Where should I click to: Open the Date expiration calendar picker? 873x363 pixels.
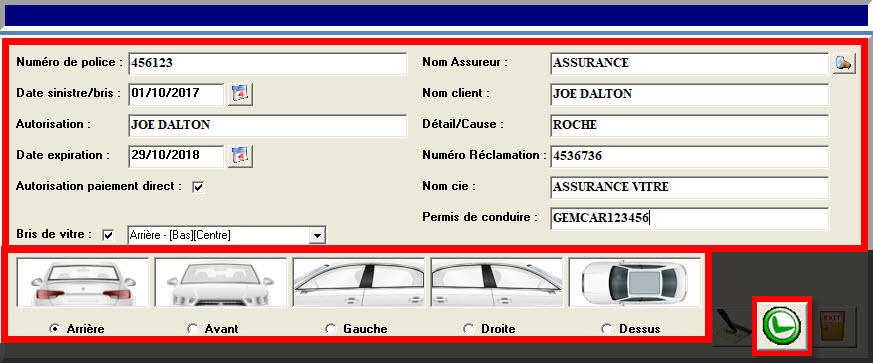click(x=241, y=156)
